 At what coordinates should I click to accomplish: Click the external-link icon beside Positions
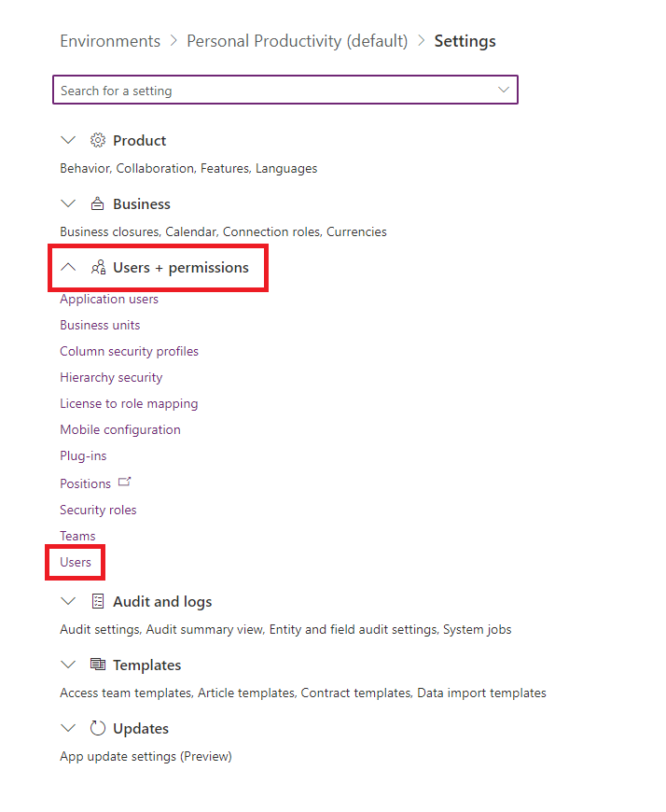(x=124, y=483)
